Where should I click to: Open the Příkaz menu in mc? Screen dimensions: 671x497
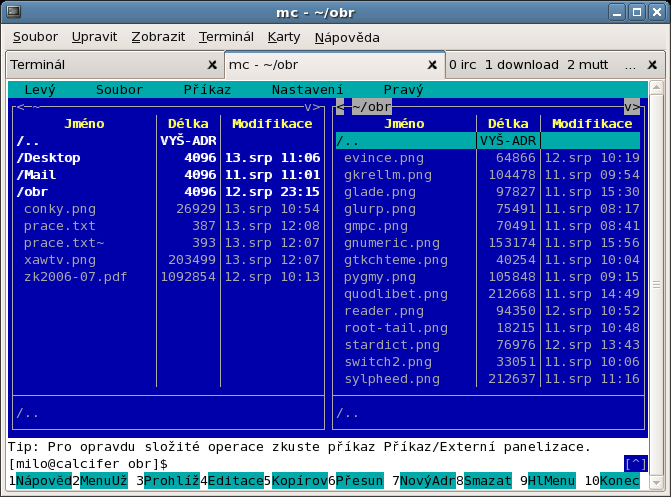207,90
